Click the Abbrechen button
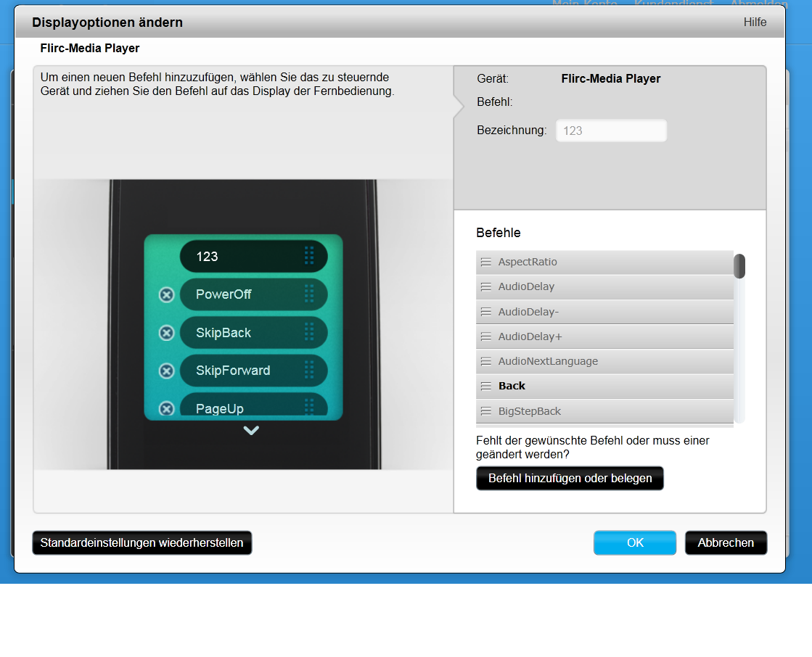812x657 pixels. tap(726, 543)
